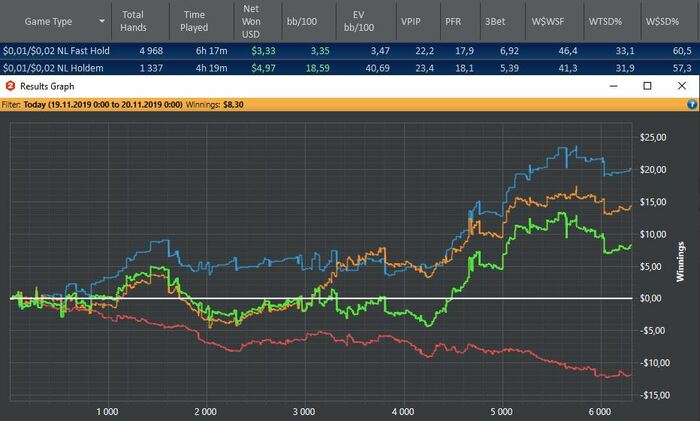
Task: Click the WTSD% column header
Action: pos(605,21)
